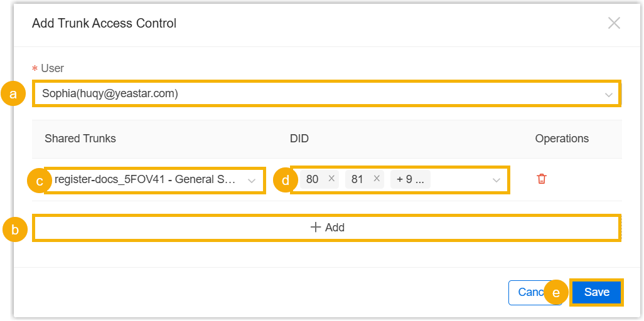
Task: Click the orange "d" callout marker
Action: [286, 181]
